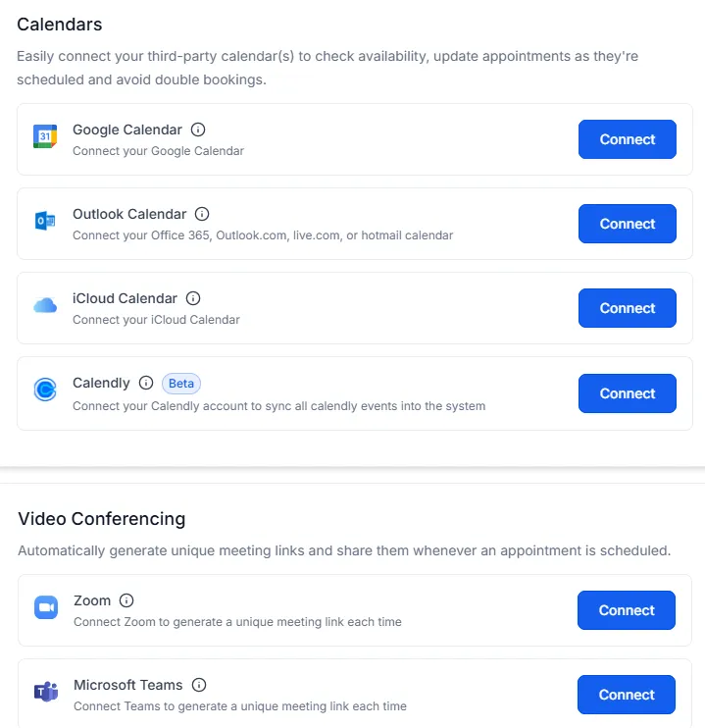Open info icon next to Zoom
This screenshot has width=705, height=728.
click(x=126, y=600)
